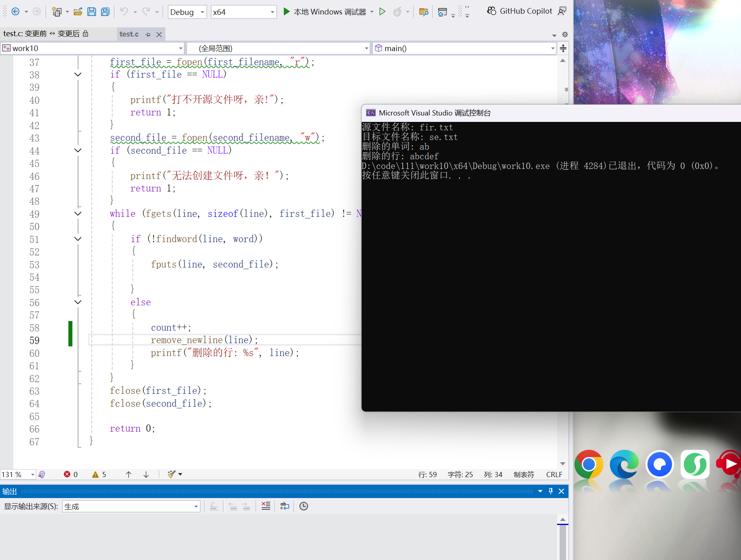Open the main() member dropdown
Image resolution: width=741 pixels, height=560 pixels.
click(465, 48)
